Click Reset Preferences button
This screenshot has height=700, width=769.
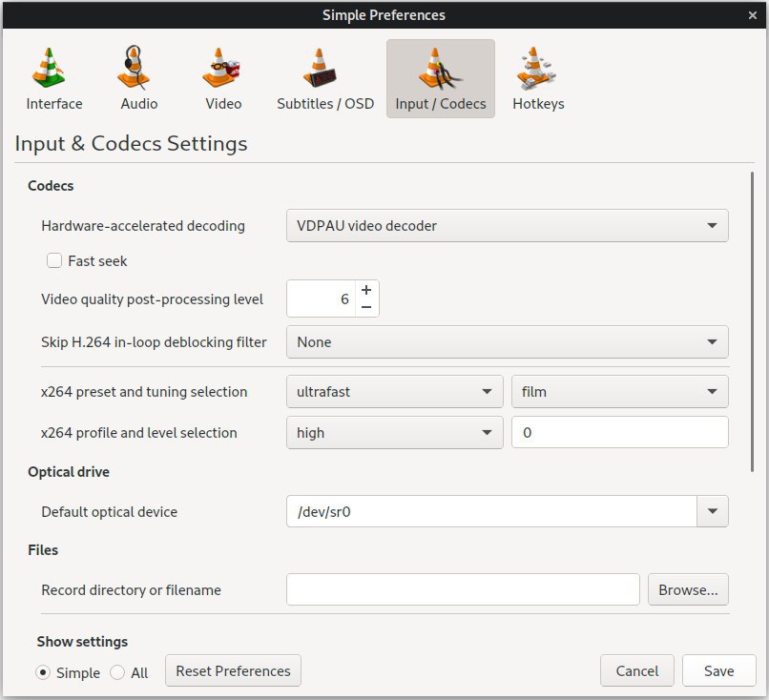point(233,670)
